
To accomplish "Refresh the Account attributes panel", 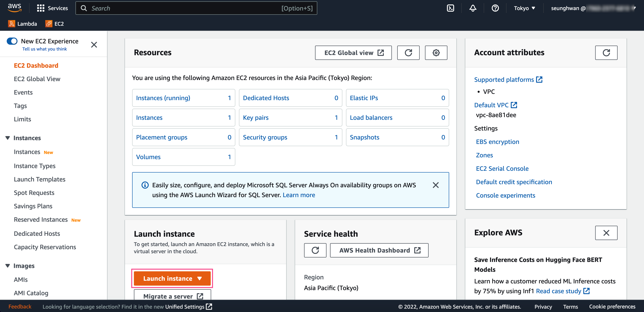I will (x=606, y=53).
